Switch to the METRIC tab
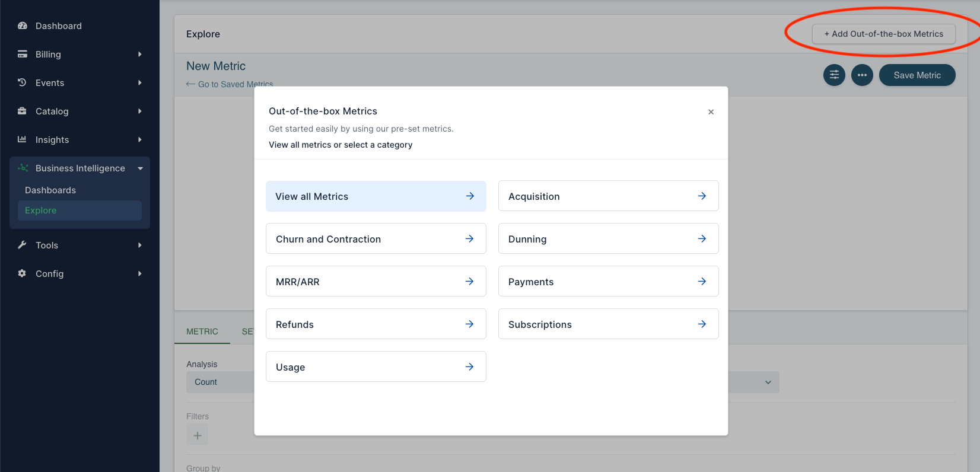The image size is (980, 472). (x=202, y=331)
